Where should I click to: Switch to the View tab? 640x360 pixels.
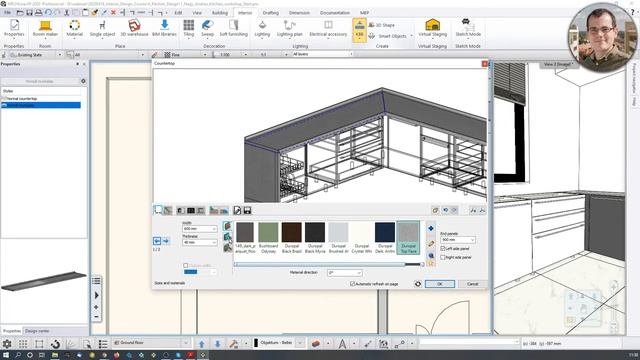pyautogui.click(x=197, y=13)
